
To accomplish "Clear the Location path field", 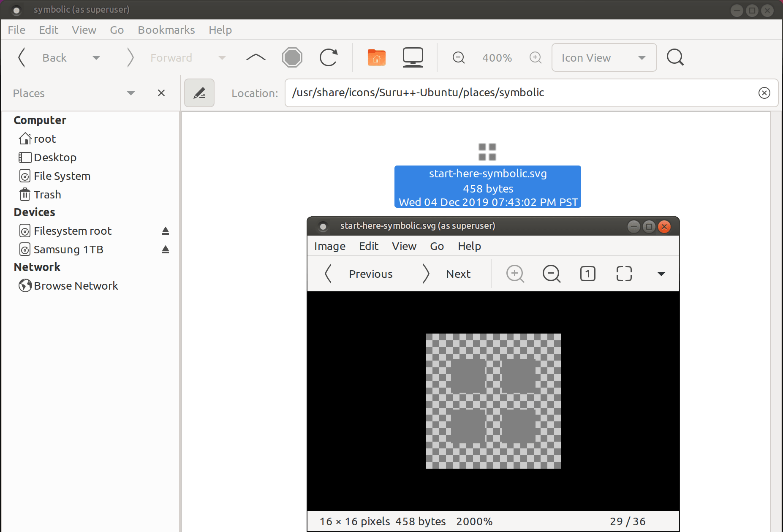I will pyautogui.click(x=764, y=93).
